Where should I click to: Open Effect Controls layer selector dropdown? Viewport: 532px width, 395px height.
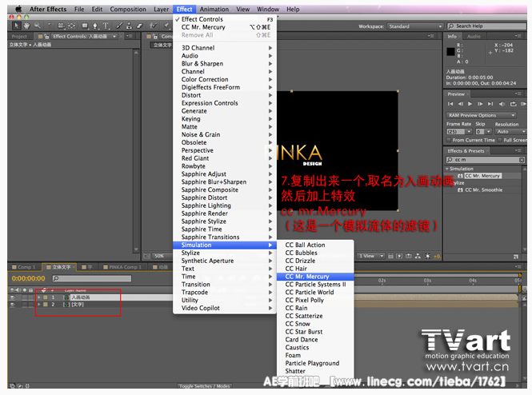114,36
